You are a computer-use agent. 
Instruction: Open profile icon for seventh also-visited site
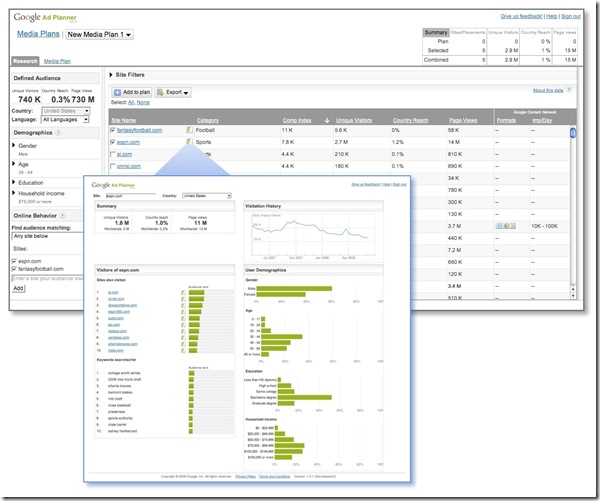coord(183,331)
